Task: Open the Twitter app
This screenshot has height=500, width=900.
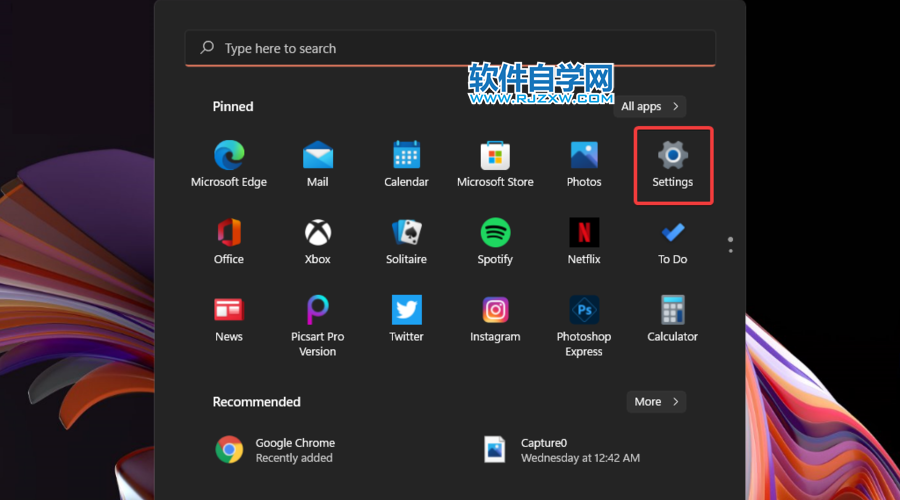Action: pos(406,319)
